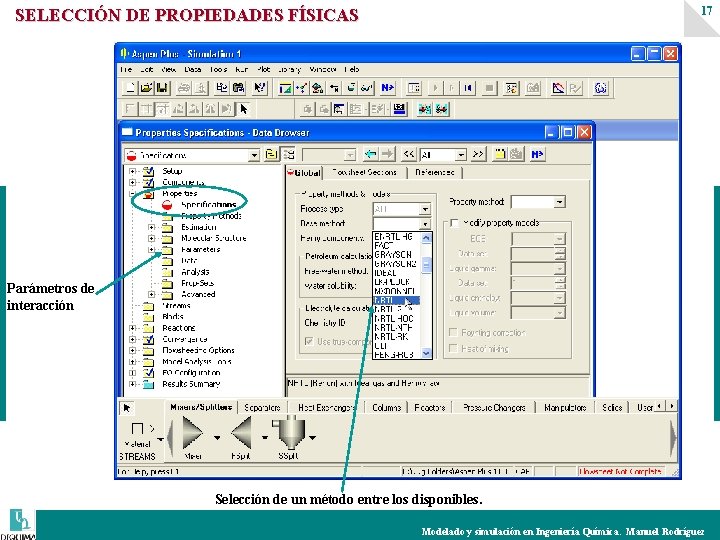Expand the Molecular Structure folder node
The height and width of the screenshot is (540, 720).
152,238
